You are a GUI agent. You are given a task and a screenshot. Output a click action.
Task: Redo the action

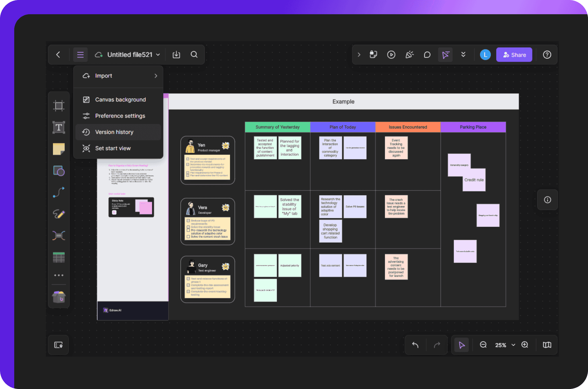tap(437, 345)
